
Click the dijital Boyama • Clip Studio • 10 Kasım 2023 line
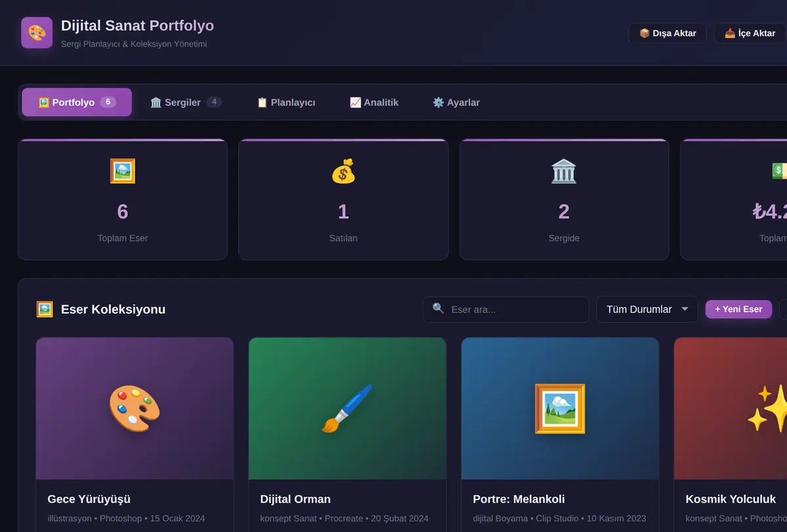coord(559,518)
